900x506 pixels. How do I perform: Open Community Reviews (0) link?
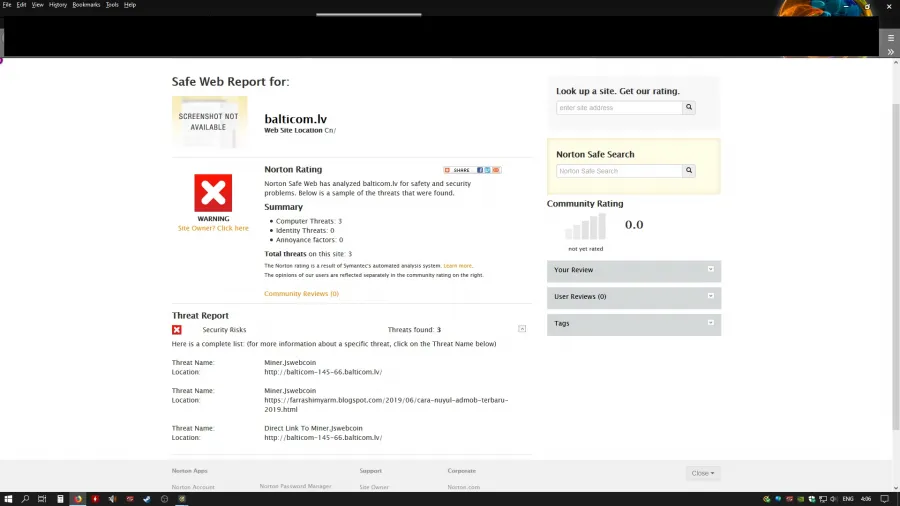click(301, 294)
